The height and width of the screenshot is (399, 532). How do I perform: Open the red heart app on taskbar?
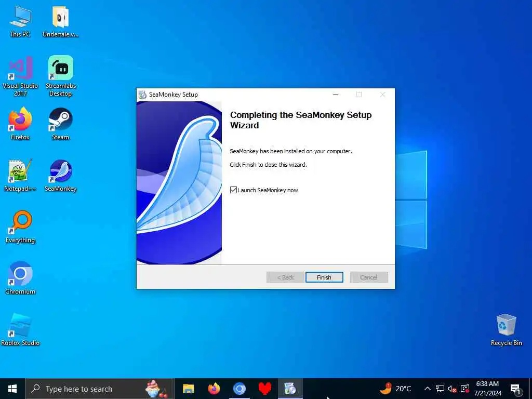[264, 389]
